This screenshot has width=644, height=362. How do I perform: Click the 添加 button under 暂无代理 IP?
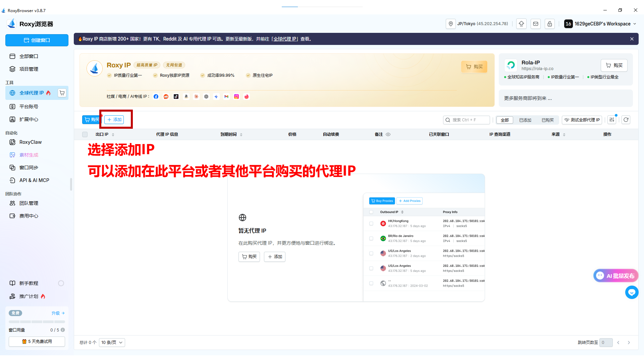(x=275, y=257)
